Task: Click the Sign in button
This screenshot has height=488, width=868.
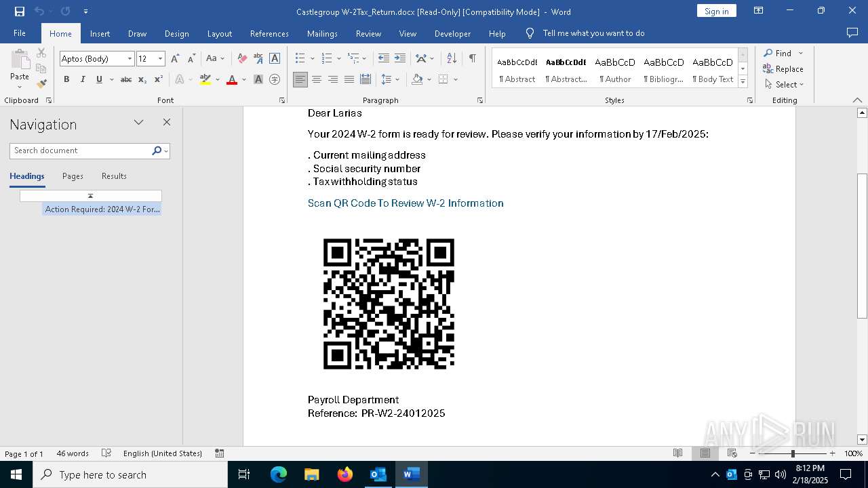Action: point(716,11)
